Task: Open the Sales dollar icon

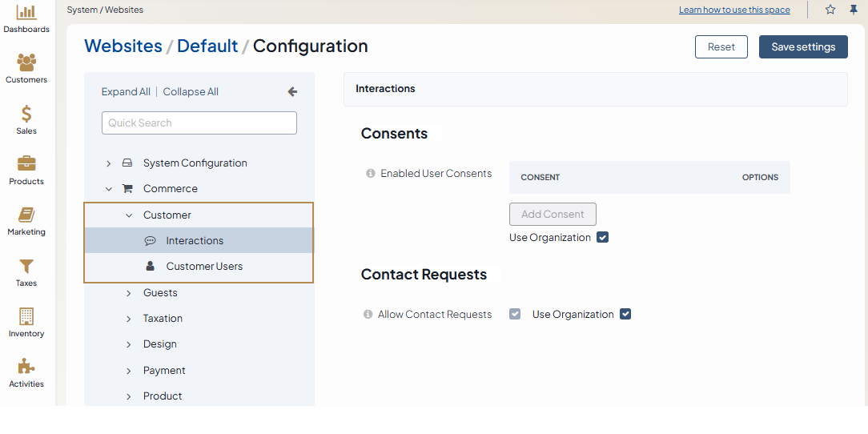Action: [x=26, y=115]
